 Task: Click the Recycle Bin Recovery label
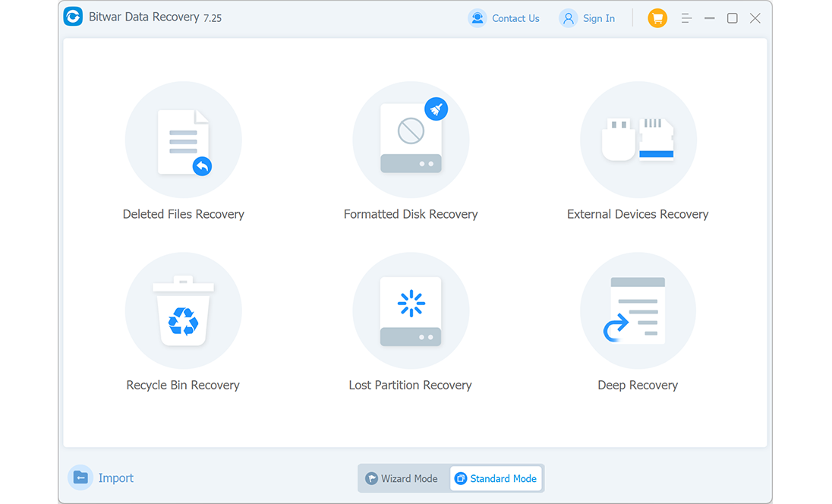[183, 385]
